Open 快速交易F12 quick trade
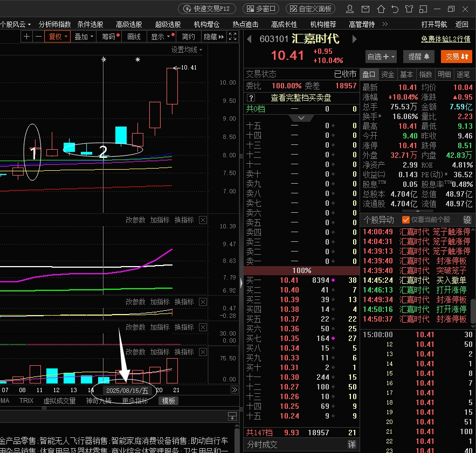Image resolution: width=476 pixels, height=453 pixels. [x=207, y=9]
